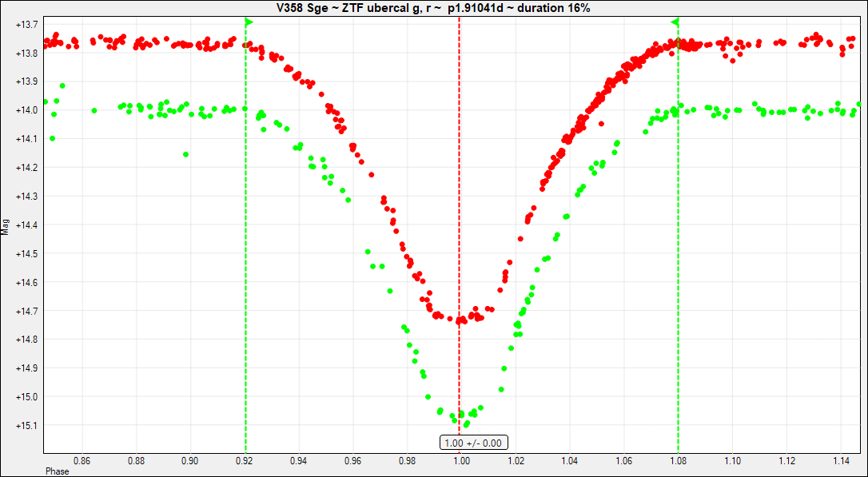Click the +13.7 tick on the magnitude axis
Screen dimensions: 868x477
[27, 24]
